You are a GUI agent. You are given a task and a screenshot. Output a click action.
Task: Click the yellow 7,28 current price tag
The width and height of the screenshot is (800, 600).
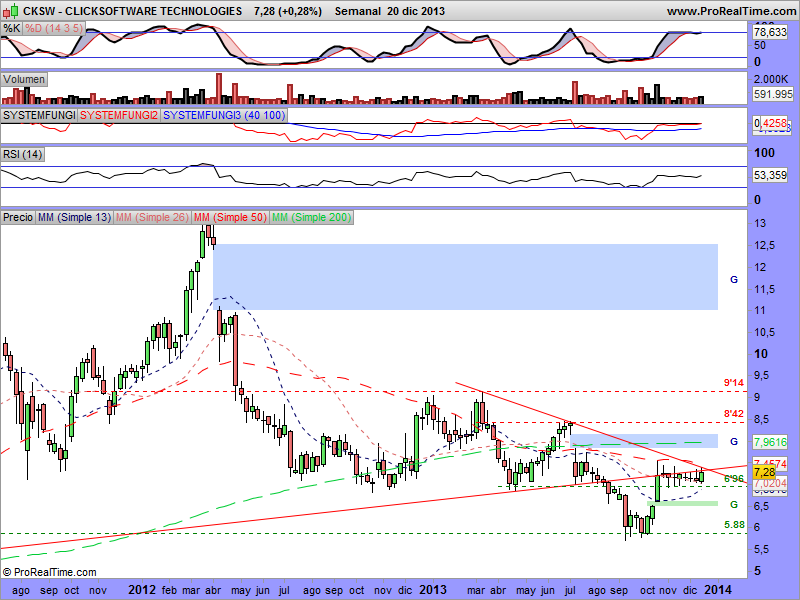click(x=765, y=472)
